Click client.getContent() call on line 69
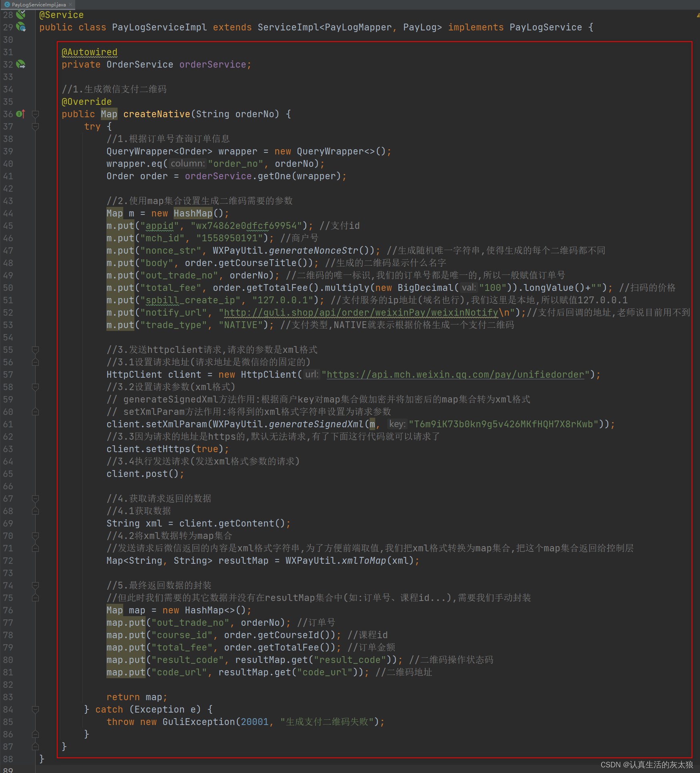The height and width of the screenshot is (773, 700). coord(232,523)
